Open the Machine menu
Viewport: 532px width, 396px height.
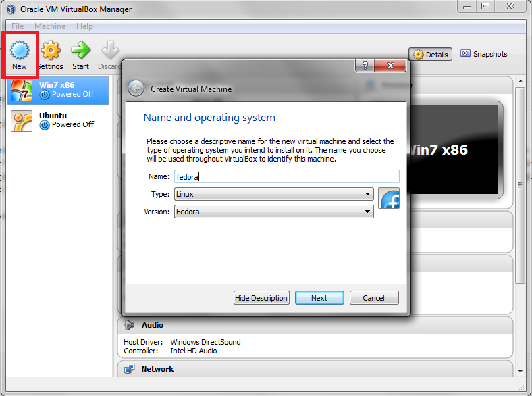click(x=50, y=26)
